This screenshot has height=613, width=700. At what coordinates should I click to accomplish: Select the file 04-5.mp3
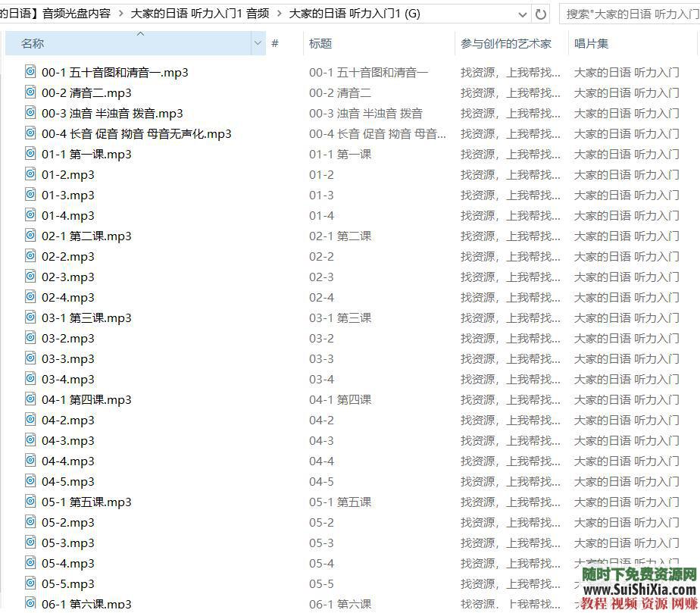point(67,481)
